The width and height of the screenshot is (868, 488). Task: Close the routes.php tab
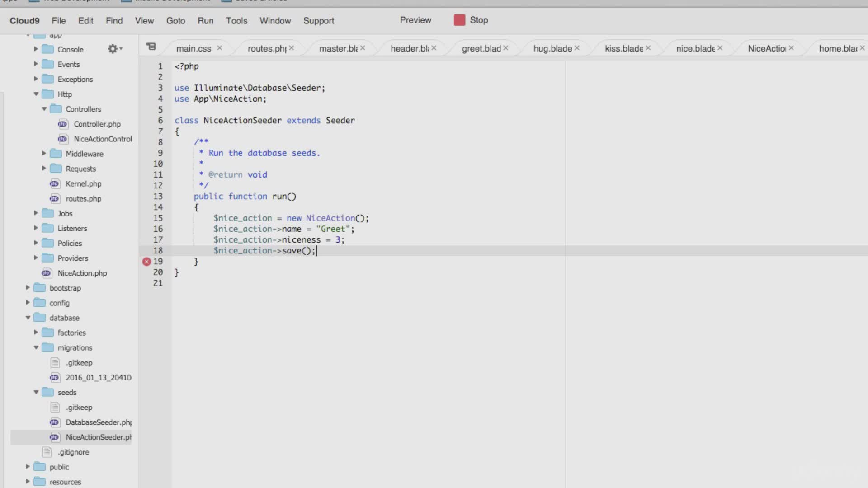click(292, 48)
